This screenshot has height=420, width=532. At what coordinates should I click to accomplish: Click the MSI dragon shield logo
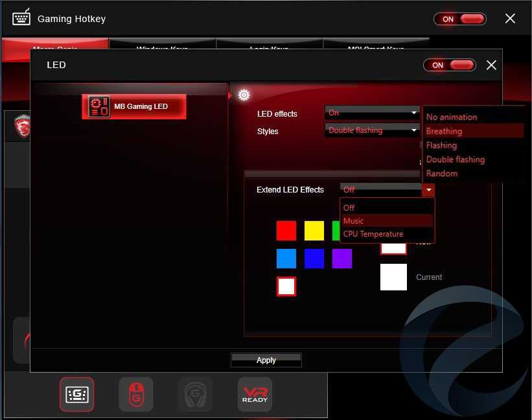click(22, 126)
